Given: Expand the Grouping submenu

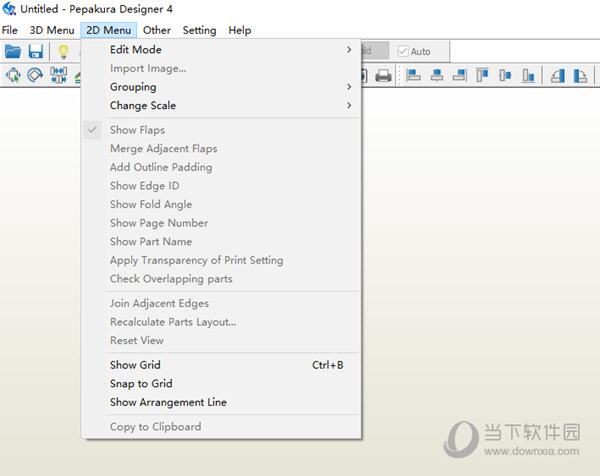Looking at the screenshot, I should pos(221,87).
